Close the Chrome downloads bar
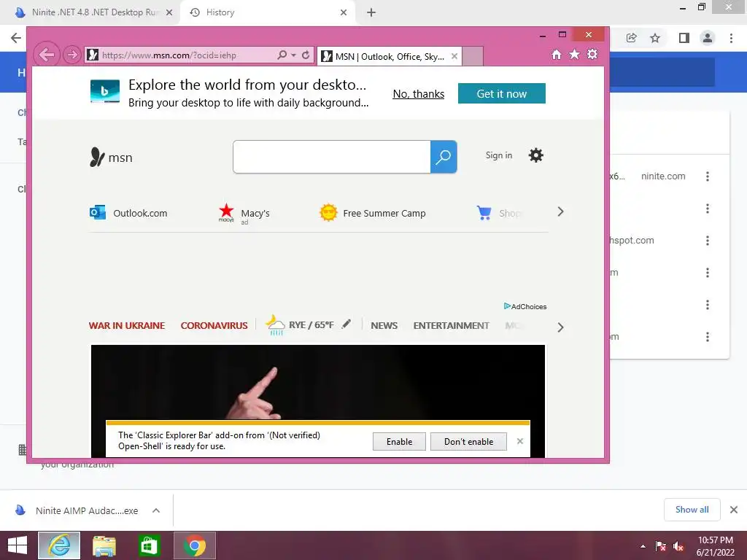 734,510
